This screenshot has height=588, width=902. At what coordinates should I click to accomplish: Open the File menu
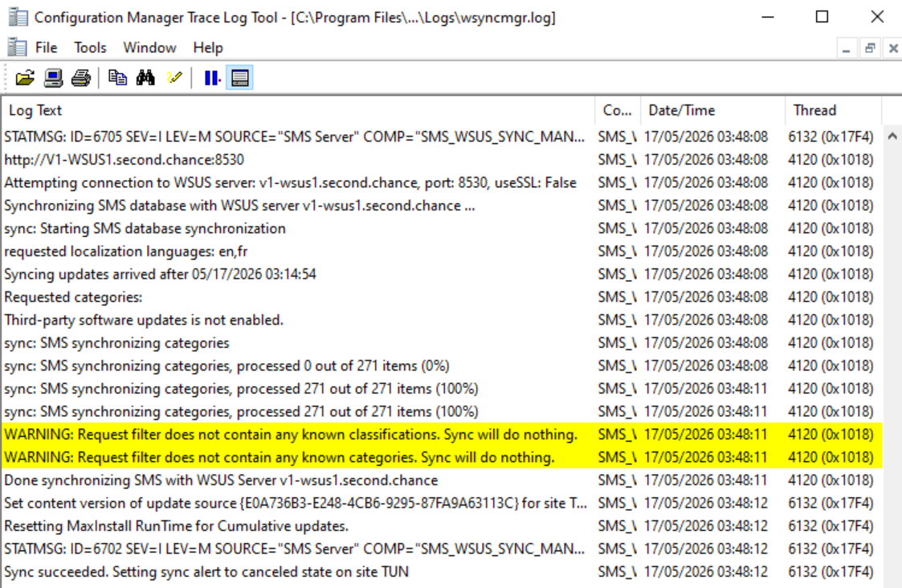(x=46, y=47)
